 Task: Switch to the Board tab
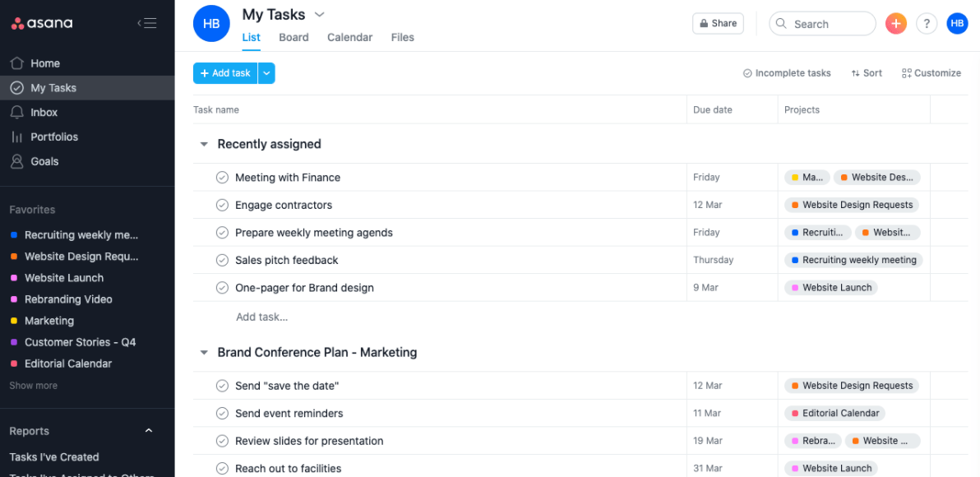pyautogui.click(x=294, y=38)
